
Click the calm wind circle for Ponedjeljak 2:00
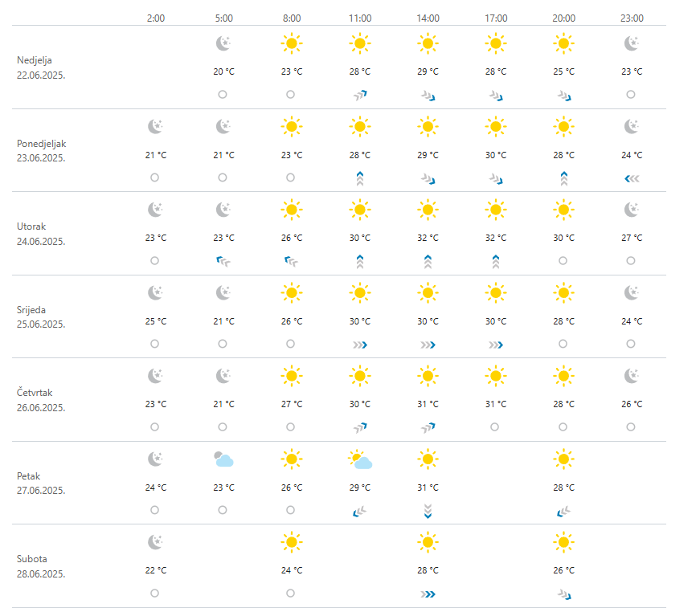(154, 178)
